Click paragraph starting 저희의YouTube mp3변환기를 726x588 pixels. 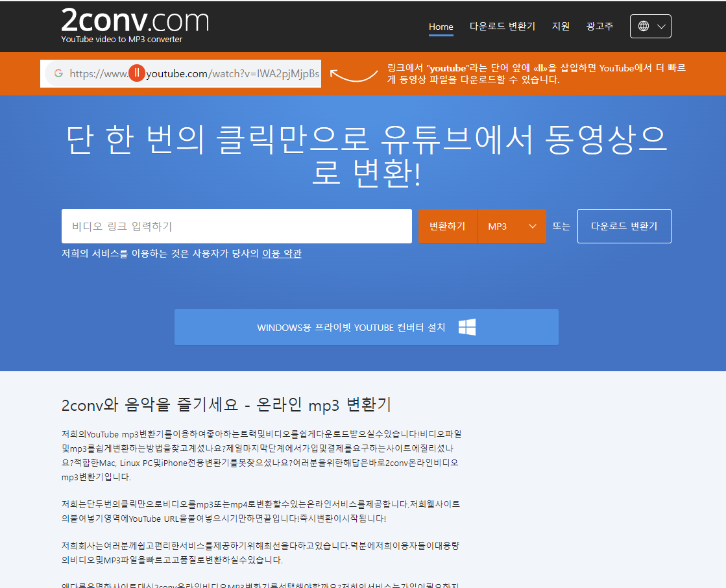(x=261, y=455)
